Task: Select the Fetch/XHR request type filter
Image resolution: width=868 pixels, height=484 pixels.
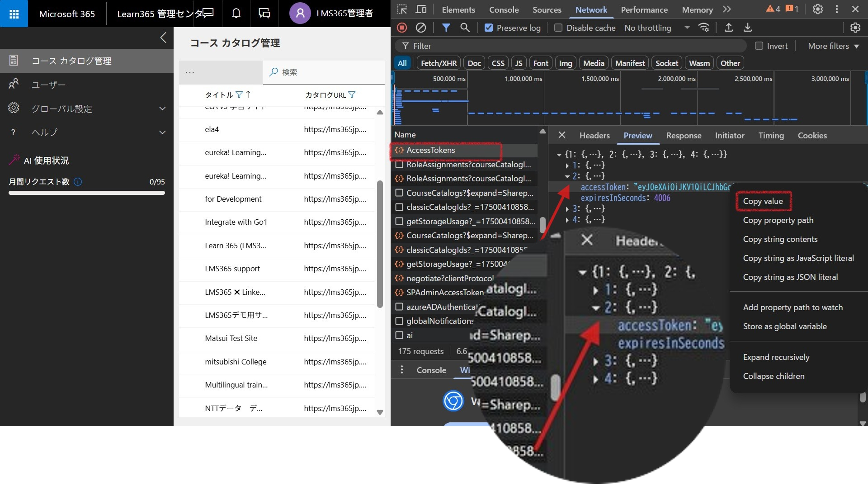Action: [439, 63]
